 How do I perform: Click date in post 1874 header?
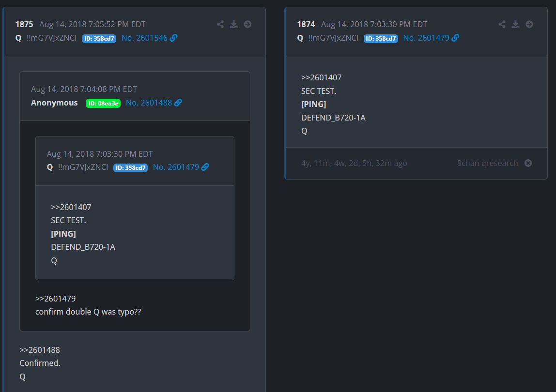[x=374, y=25]
